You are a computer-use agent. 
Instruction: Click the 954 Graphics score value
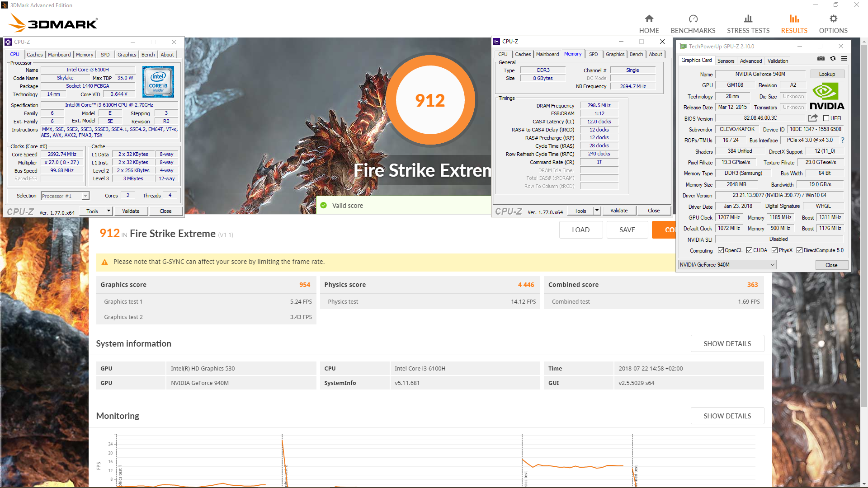(x=304, y=285)
